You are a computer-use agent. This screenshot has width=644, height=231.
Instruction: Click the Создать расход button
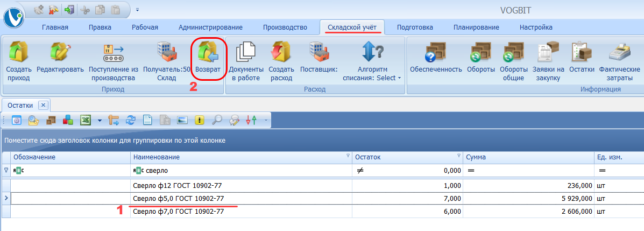(281, 62)
